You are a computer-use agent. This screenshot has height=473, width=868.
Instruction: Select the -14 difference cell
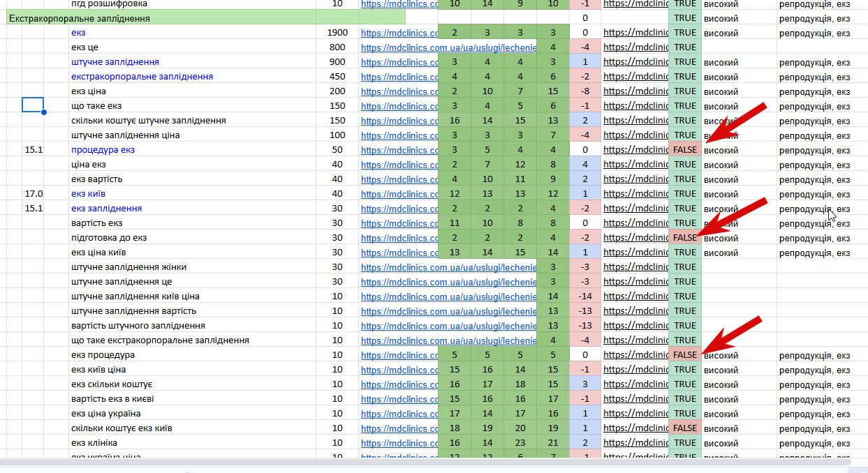coord(585,296)
